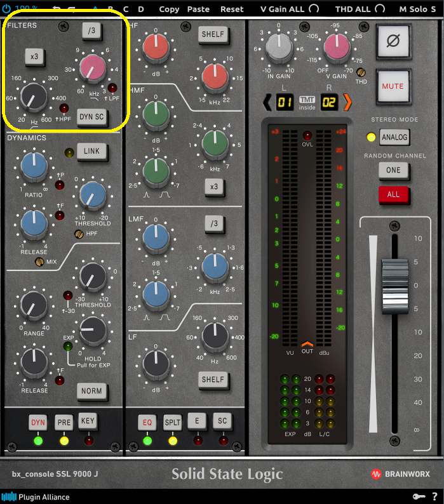444x504 pixels.
Task: Click the gate RANGE knob
Action: (34, 305)
